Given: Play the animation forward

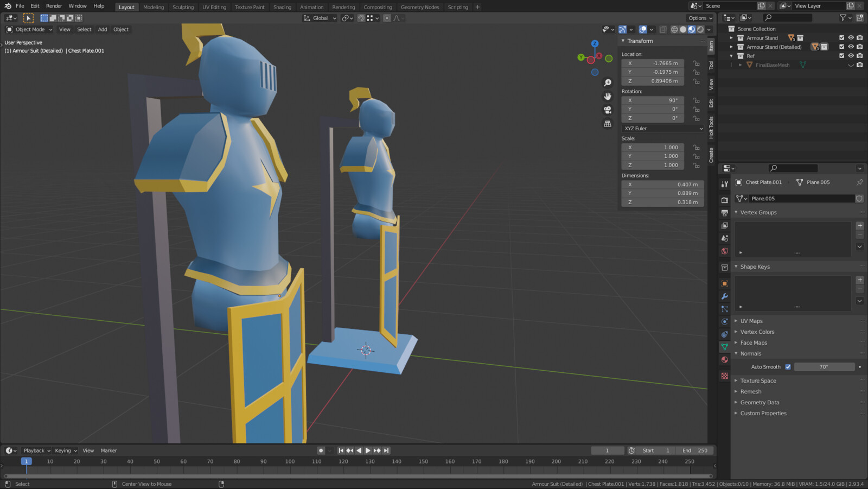Looking at the screenshot, I should point(368,450).
